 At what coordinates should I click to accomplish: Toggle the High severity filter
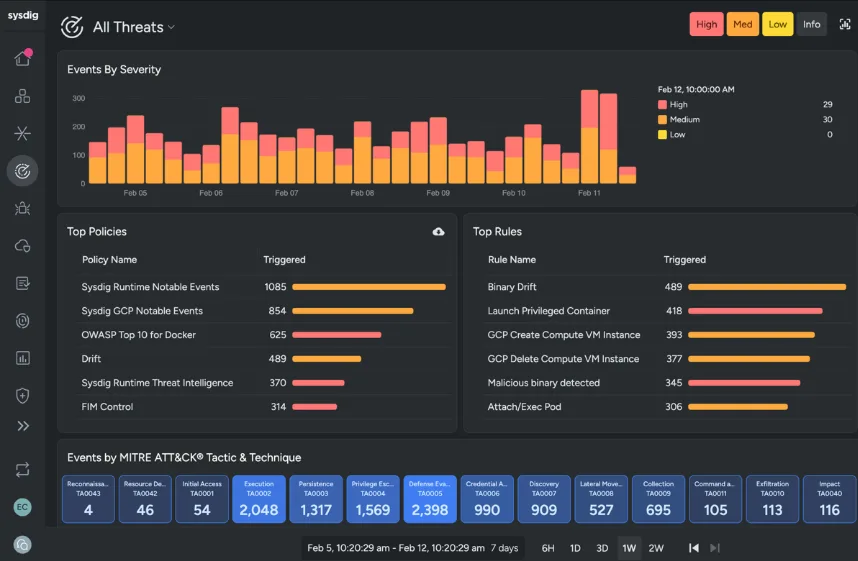pyautogui.click(x=706, y=24)
